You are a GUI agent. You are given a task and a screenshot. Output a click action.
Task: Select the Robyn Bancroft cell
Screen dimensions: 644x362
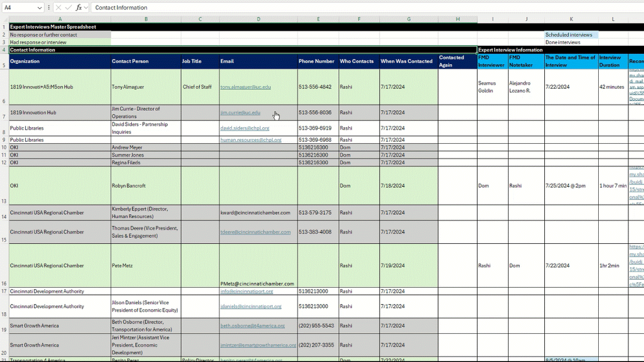[146, 186]
